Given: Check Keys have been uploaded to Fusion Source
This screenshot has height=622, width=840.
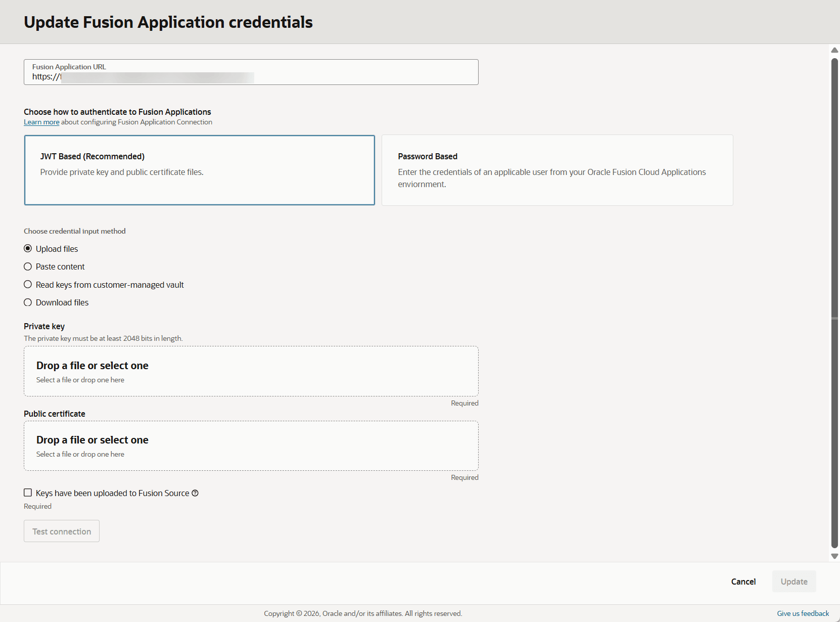Looking at the screenshot, I should tap(28, 493).
